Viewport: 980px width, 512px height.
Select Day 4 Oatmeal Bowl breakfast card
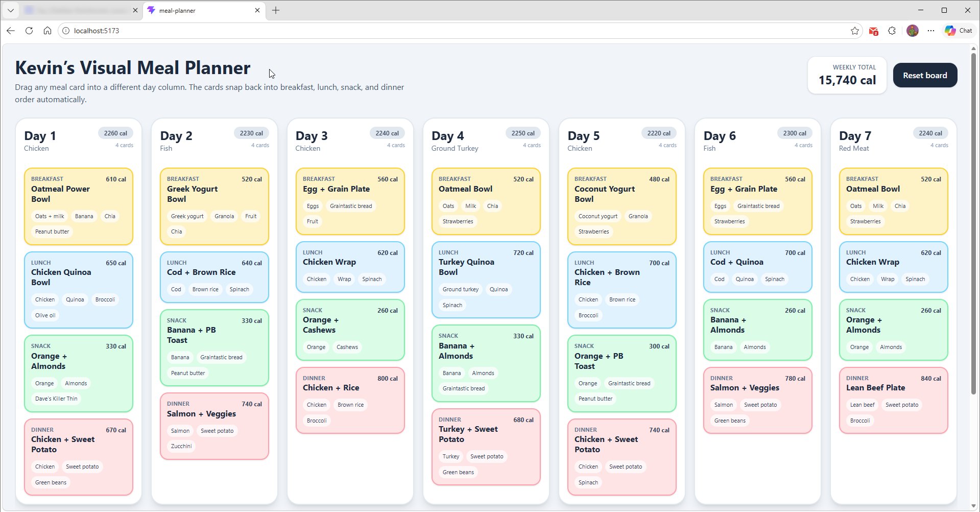(x=486, y=201)
